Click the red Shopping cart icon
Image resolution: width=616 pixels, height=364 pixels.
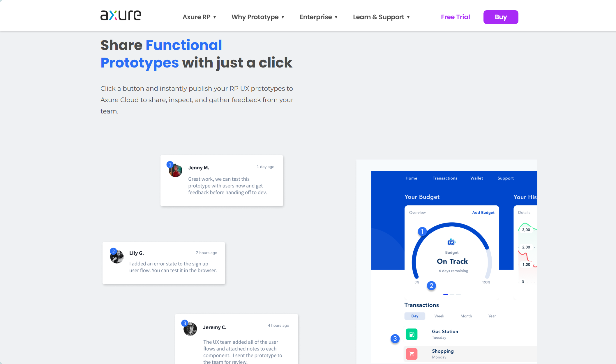coord(412,354)
